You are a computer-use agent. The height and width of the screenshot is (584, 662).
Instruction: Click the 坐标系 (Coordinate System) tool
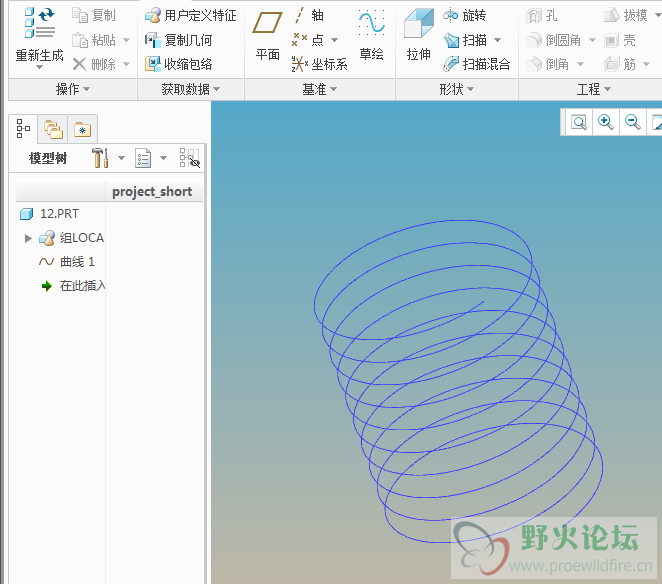320,64
